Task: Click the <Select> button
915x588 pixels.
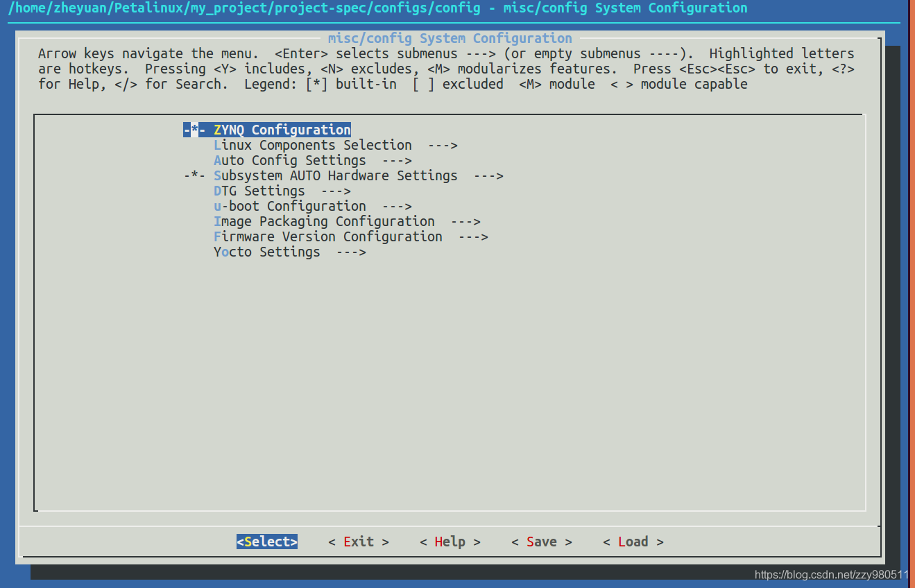Action: pyautogui.click(x=267, y=542)
